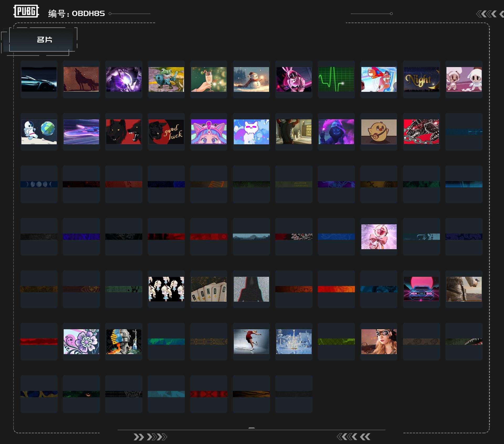504x444 pixels.
Task: Choose the RONDO playing cards thumbnail
Action: 209,289
